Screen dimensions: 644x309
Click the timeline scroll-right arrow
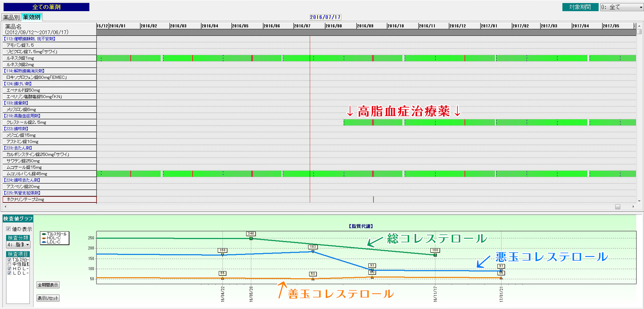[x=633, y=207]
